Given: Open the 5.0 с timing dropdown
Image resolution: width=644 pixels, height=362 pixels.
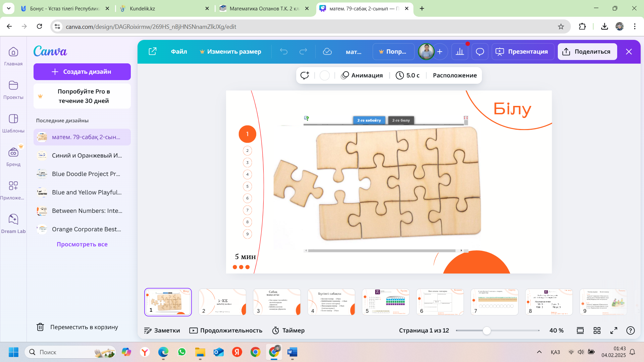Looking at the screenshot, I should tap(408, 75).
